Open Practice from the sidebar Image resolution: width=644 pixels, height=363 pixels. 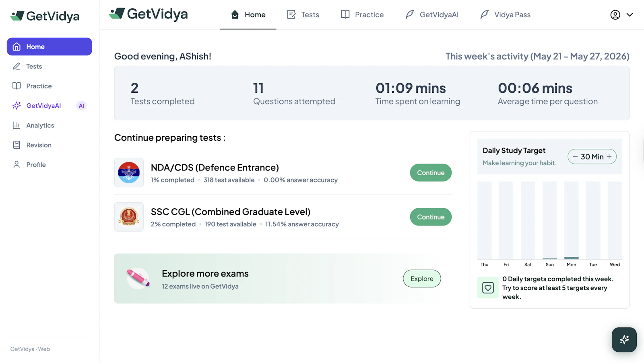pyautogui.click(x=50, y=86)
